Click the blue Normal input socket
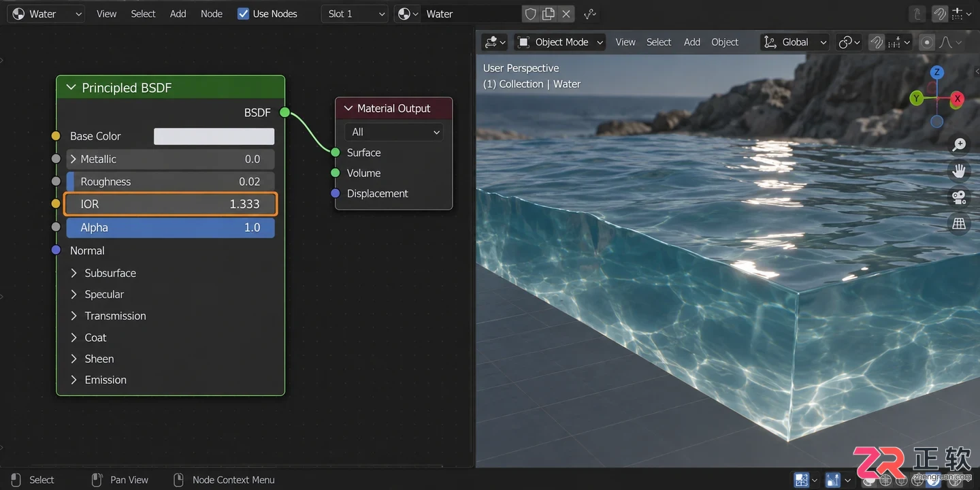Screen dimensions: 980x490 tap(56, 250)
